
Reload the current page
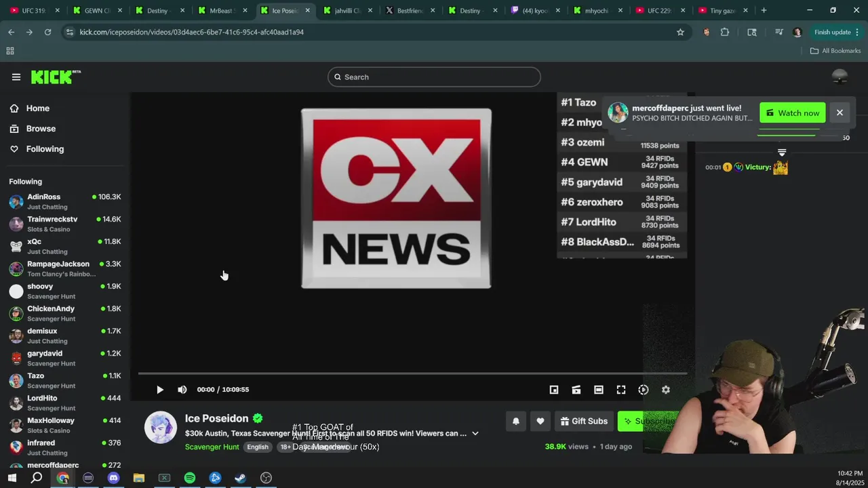coord(47,32)
